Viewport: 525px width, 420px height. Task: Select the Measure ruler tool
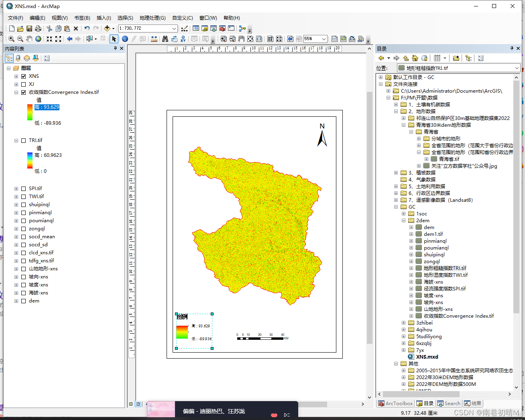click(154, 39)
